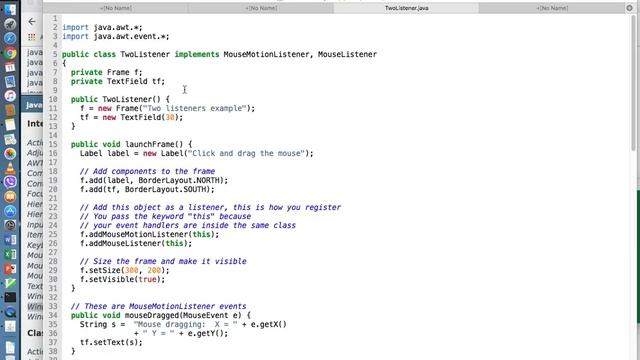640x360 pixels.
Task: Switch to the TwoListener.java tab
Action: (x=406, y=8)
